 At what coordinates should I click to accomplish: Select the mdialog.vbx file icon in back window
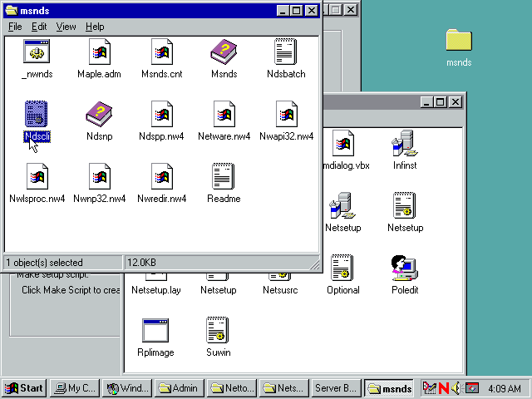(343, 143)
